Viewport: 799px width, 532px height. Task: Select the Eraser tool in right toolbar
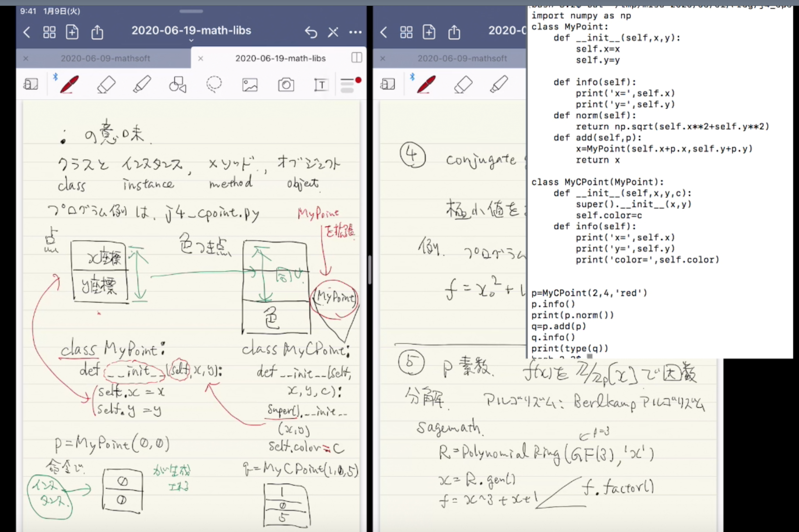[x=463, y=85]
